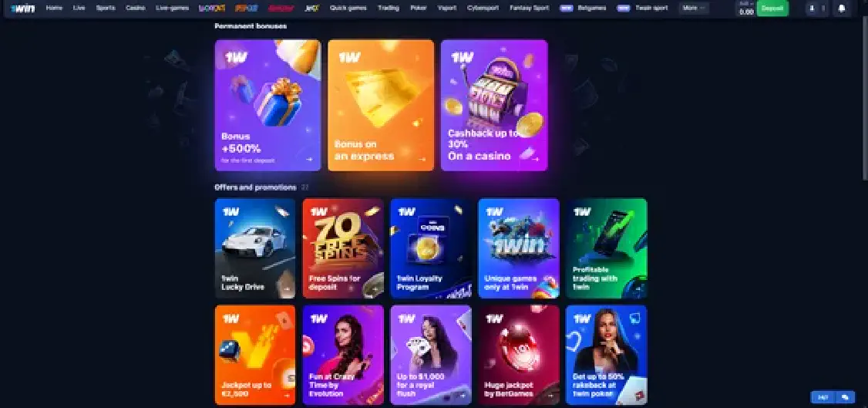Expand the More dropdown in navigation
The width and height of the screenshot is (868, 408).
click(x=694, y=8)
